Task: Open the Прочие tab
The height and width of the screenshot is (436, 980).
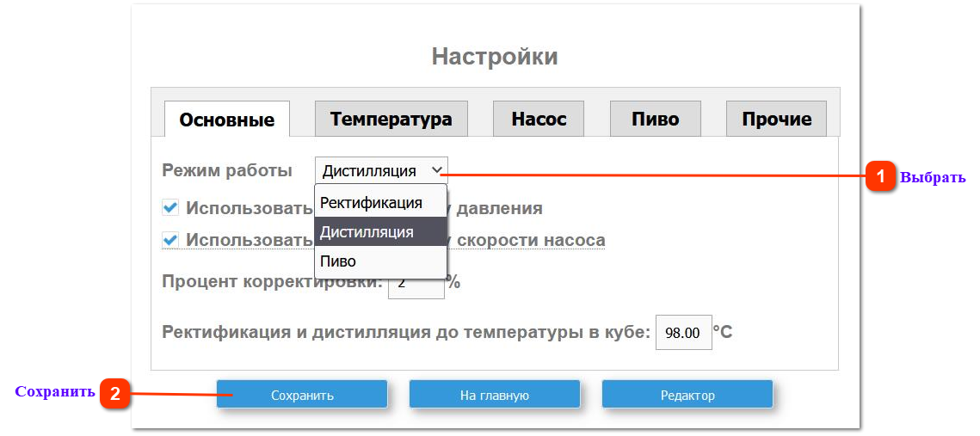Action: [x=776, y=119]
